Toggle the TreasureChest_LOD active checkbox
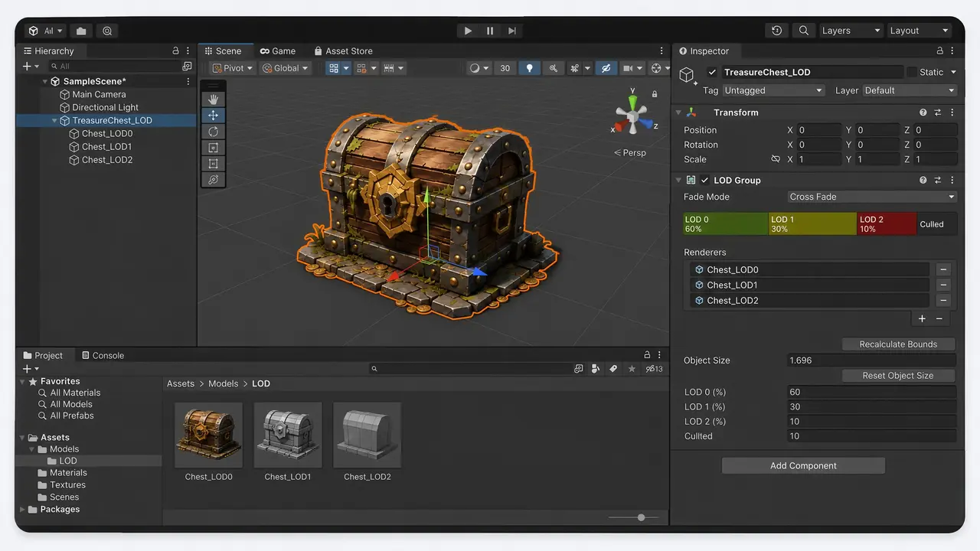 coord(713,72)
